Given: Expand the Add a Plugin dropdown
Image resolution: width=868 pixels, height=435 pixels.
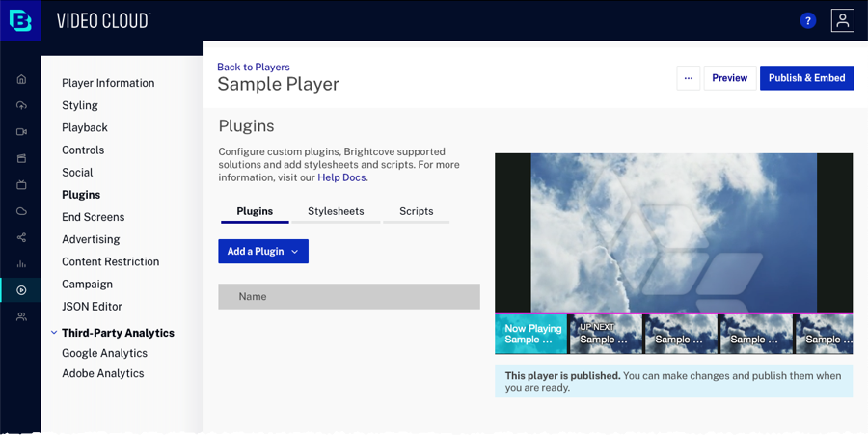Looking at the screenshot, I should click(x=263, y=252).
